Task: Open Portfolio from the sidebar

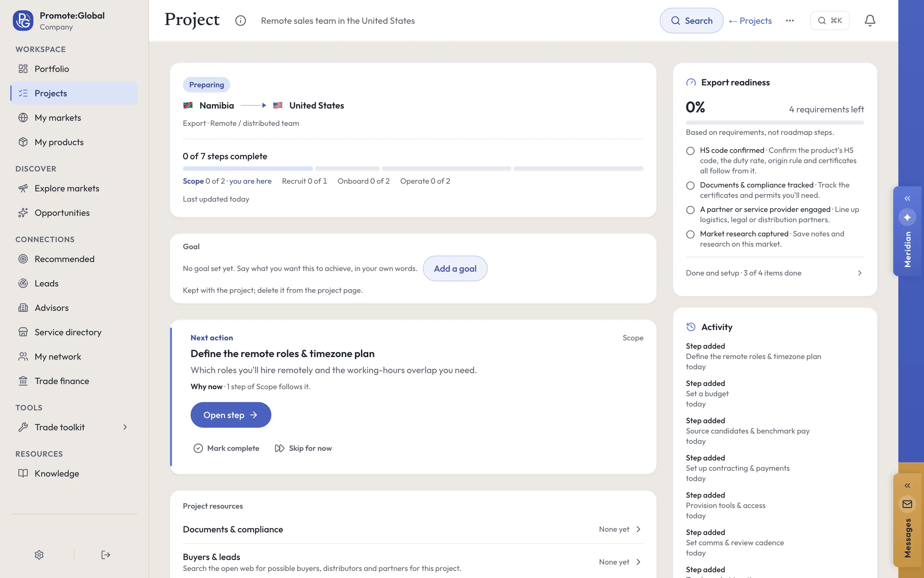Action: pyautogui.click(x=74, y=69)
